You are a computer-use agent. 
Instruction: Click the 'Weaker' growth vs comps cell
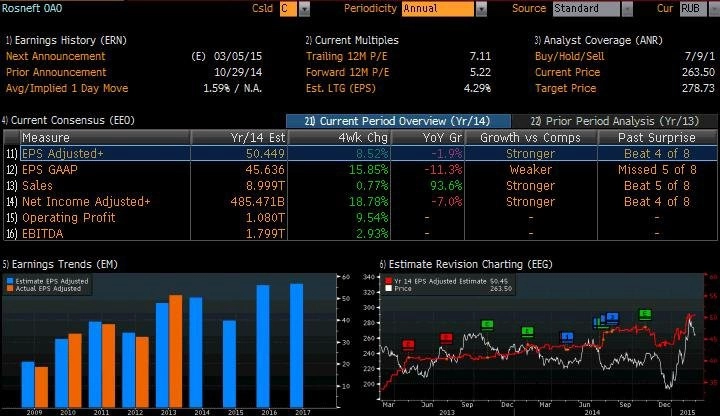[531, 169]
